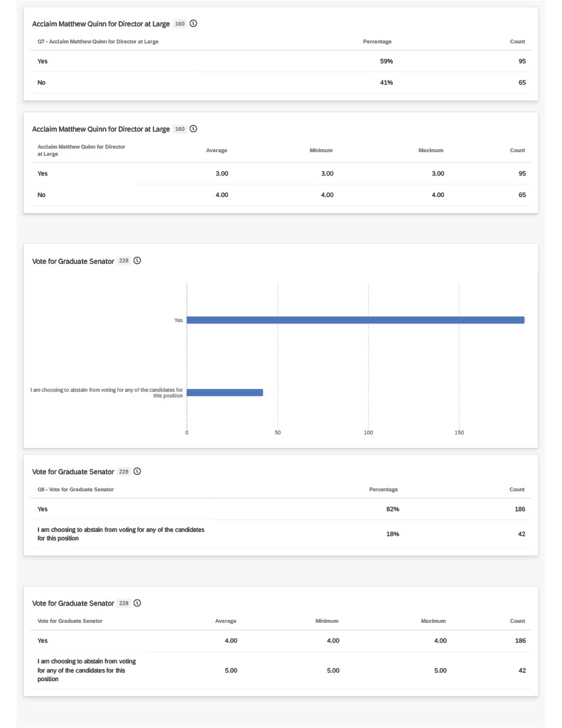
Task: Click the 228 response badge above the bar chart
Action: (124, 261)
